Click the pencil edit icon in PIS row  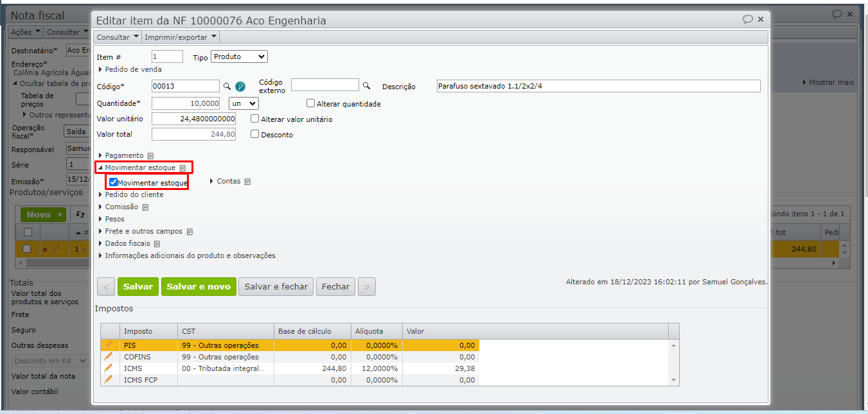pos(108,345)
